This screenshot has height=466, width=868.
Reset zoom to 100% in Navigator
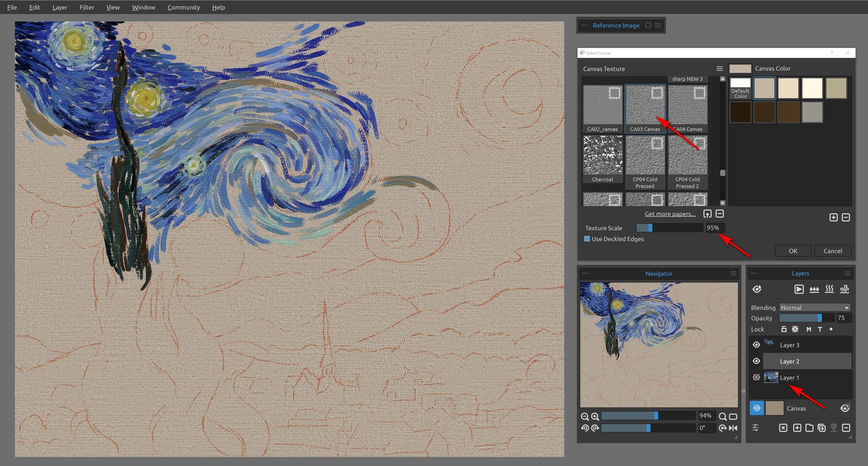pos(722,417)
